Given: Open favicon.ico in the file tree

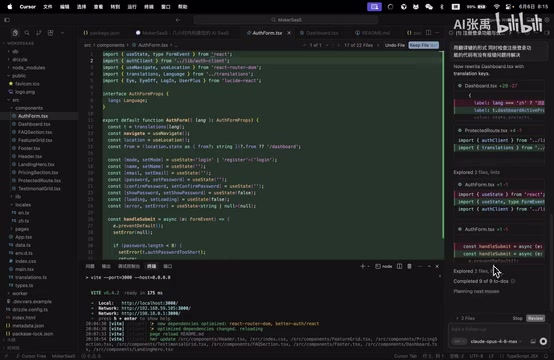Looking at the screenshot, I should pos(27,84).
